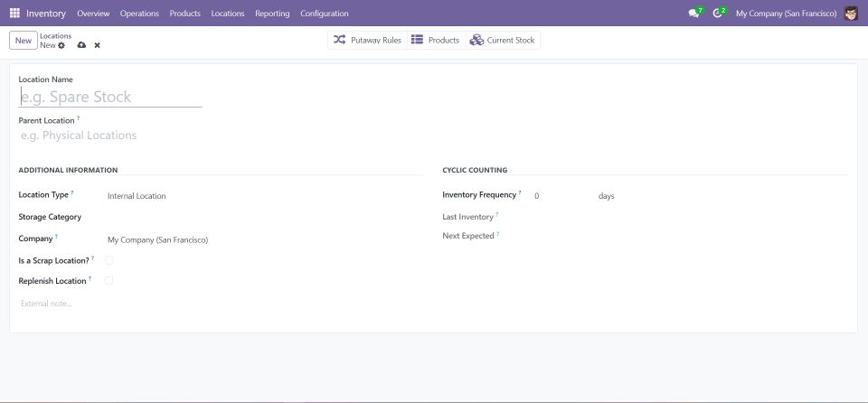Save record using the cloud upload icon
Image resolution: width=868 pixels, height=403 pixels.
pos(81,45)
